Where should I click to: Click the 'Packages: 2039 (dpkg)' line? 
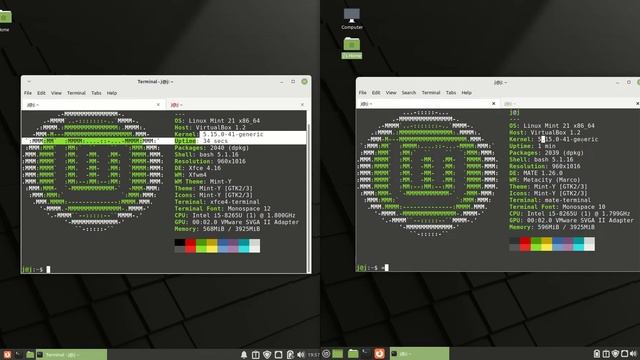pyautogui.click(x=546, y=153)
